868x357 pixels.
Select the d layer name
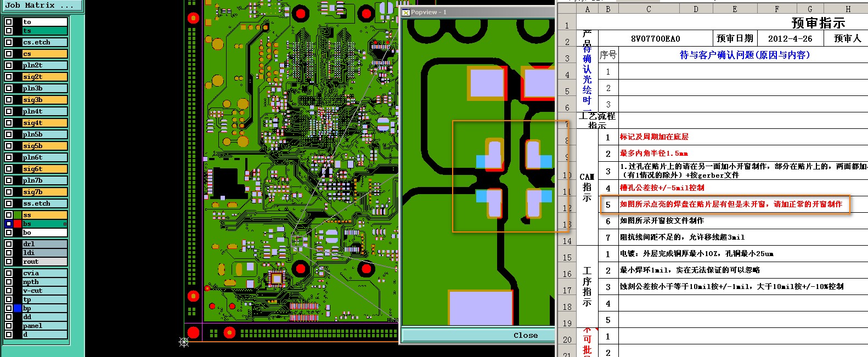pyautogui.click(x=45, y=335)
